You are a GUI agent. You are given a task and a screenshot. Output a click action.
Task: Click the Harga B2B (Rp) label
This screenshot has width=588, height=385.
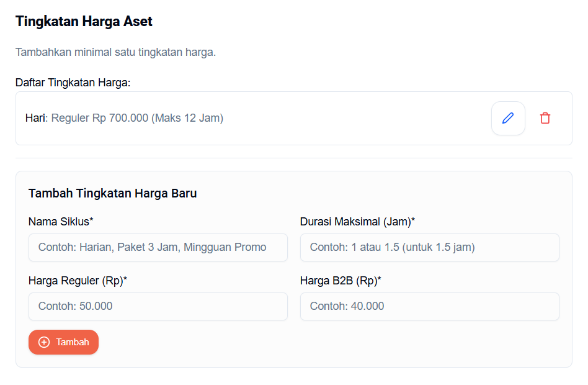click(341, 281)
